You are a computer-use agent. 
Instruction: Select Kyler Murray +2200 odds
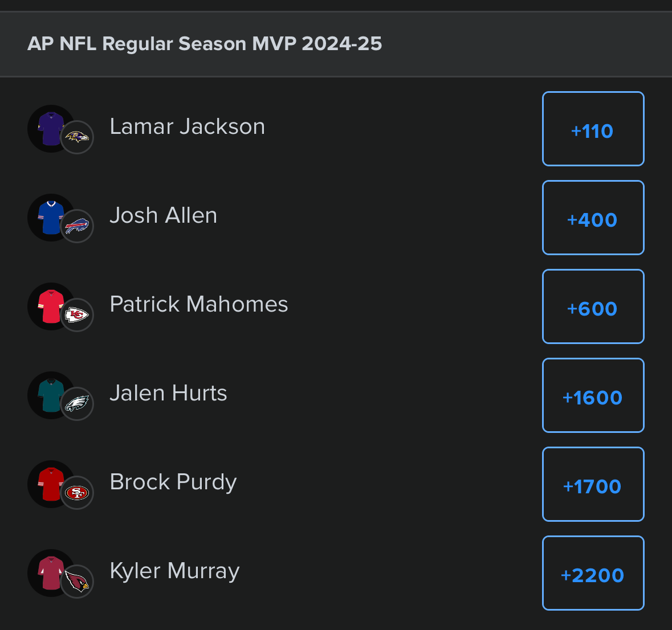pyautogui.click(x=593, y=574)
